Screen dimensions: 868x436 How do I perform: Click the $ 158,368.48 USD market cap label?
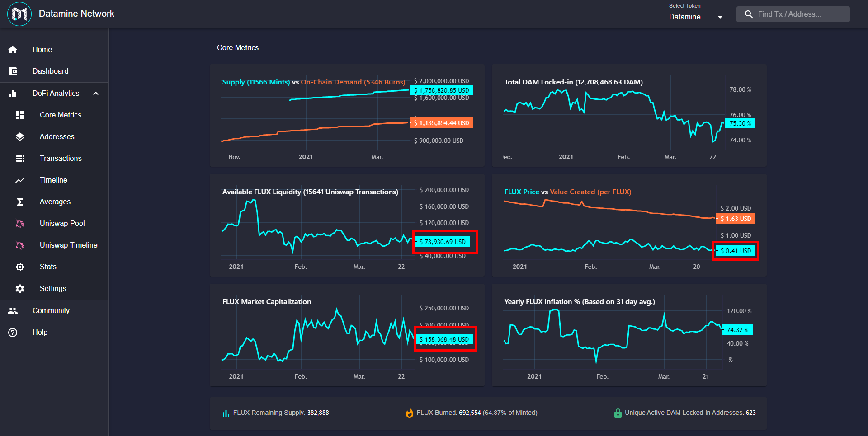(444, 339)
